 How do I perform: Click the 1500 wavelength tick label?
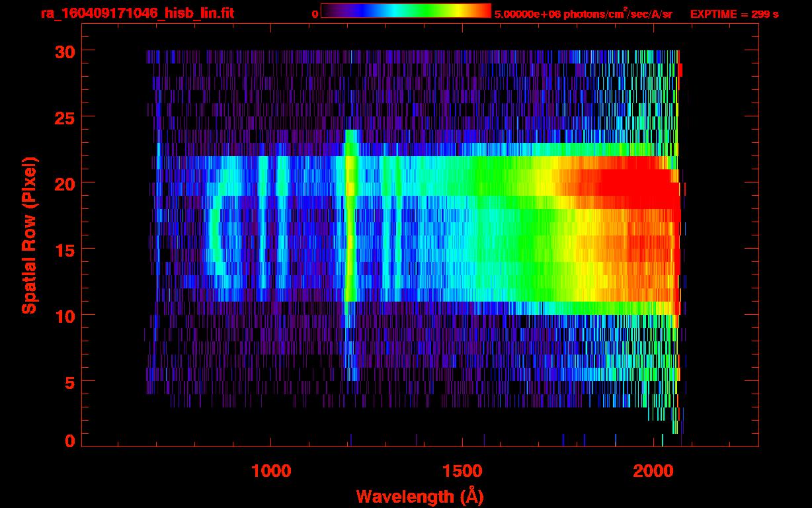[x=462, y=471]
